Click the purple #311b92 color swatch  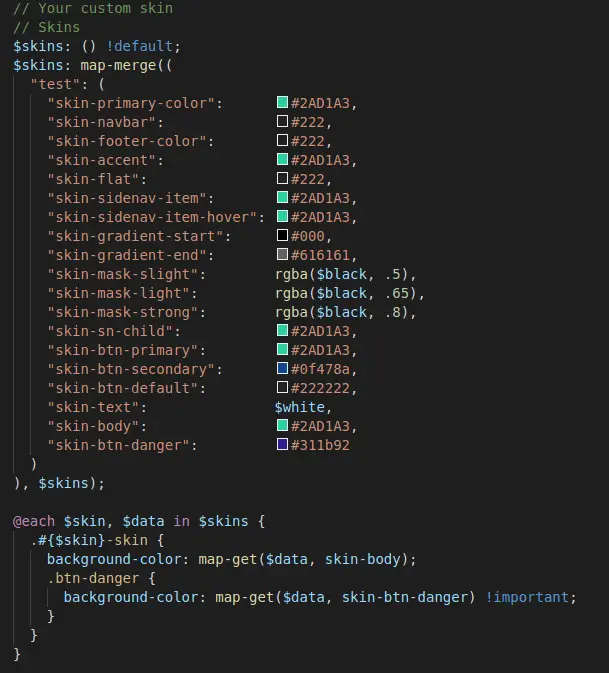point(282,444)
